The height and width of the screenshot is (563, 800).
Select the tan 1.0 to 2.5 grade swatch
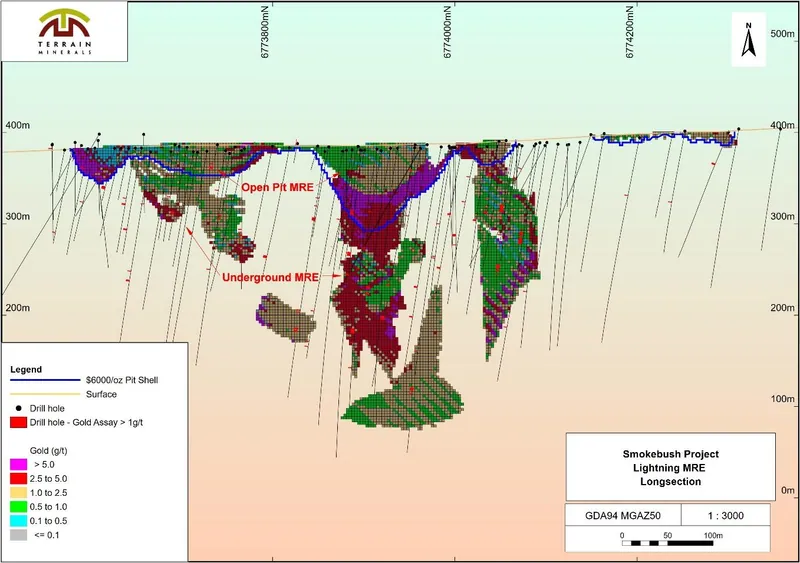(18, 493)
